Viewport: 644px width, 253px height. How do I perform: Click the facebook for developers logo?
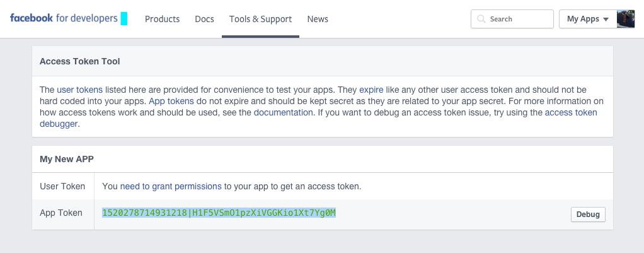(x=64, y=18)
